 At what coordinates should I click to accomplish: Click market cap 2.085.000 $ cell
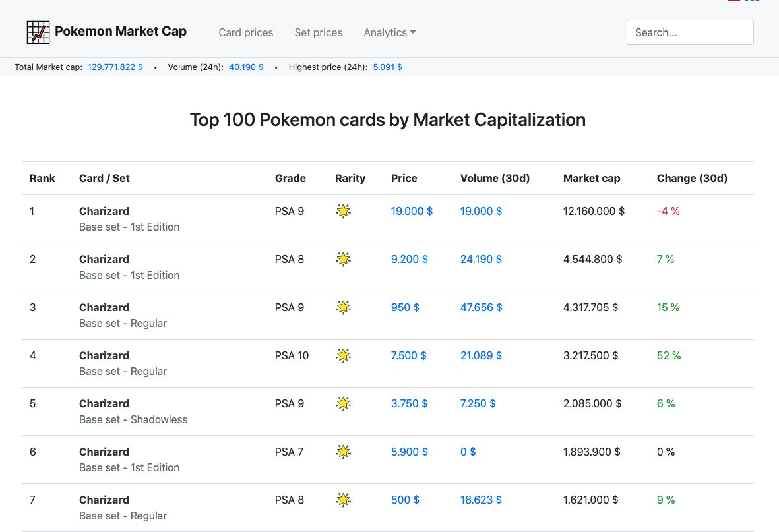click(x=592, y=403)
